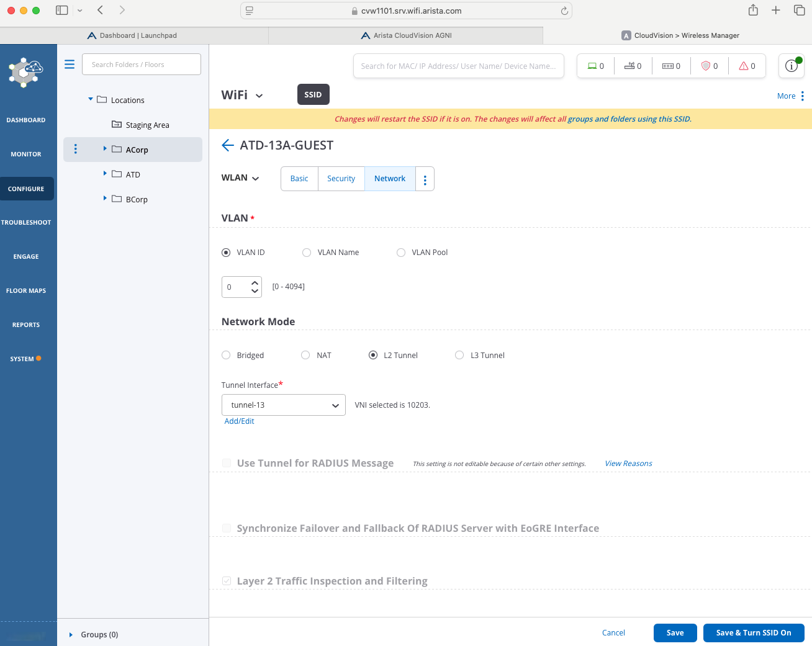
Task: Open the three-dot menu next to Network tab
Action: 425,179
